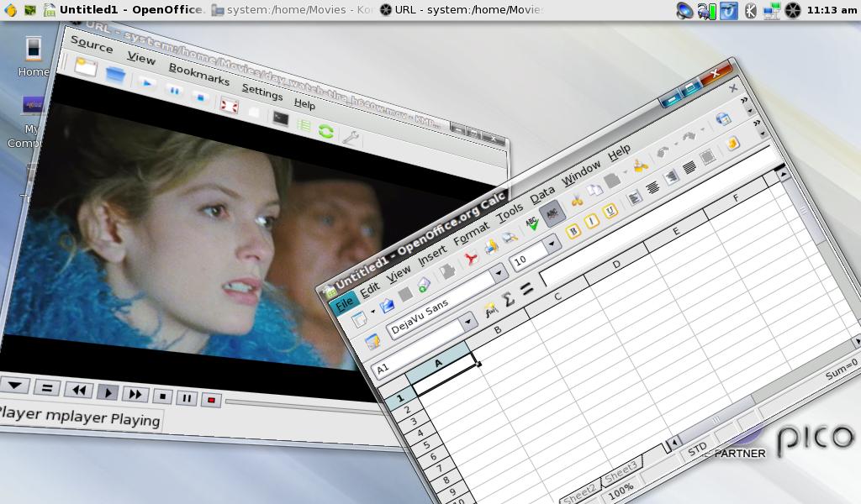The image size is (861, 504).
Task: Click the blue folder open icon in KMPlayer toolbar
Action: tap(115, 73)
